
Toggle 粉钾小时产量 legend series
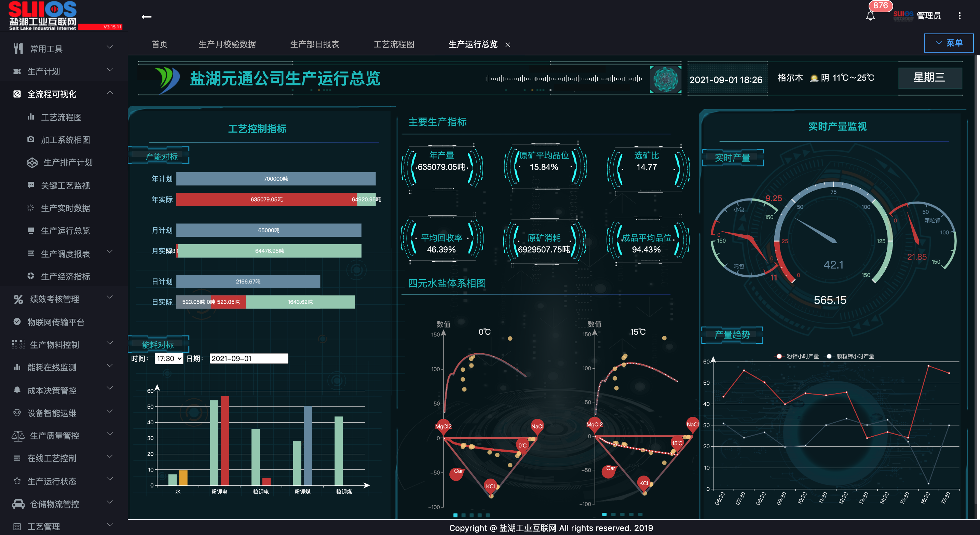pos(797,356)
